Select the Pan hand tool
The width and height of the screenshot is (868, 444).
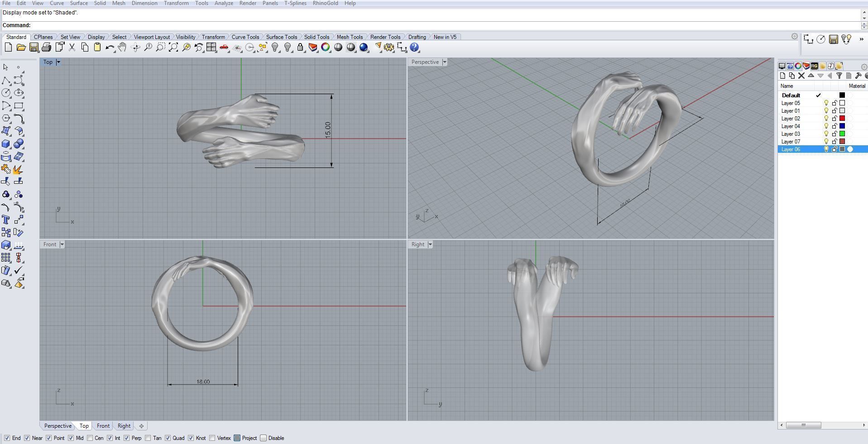(x=122, y=48)
